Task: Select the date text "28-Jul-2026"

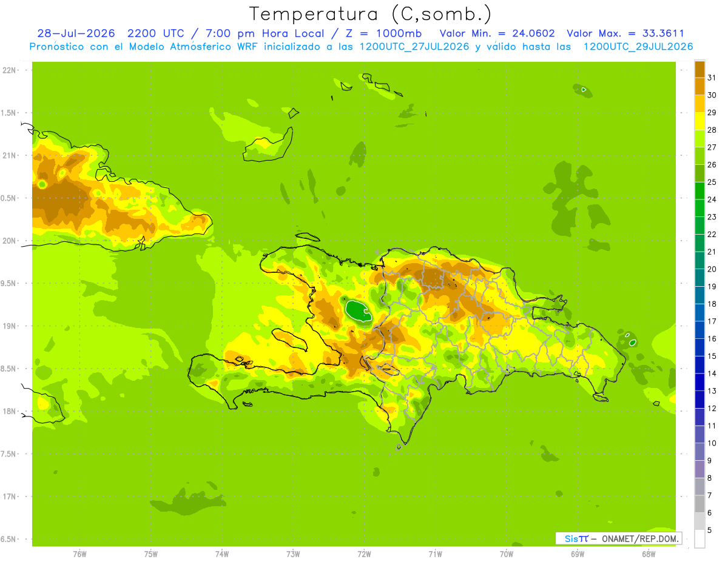Action: (76, 33)
